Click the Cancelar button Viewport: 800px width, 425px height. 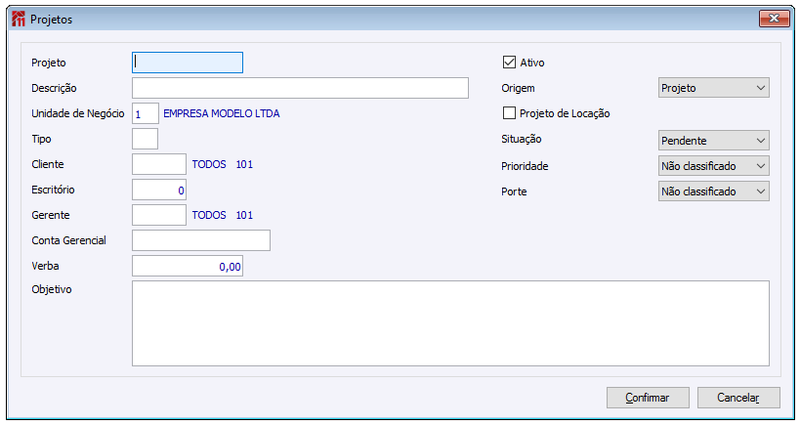pos(738,397)
